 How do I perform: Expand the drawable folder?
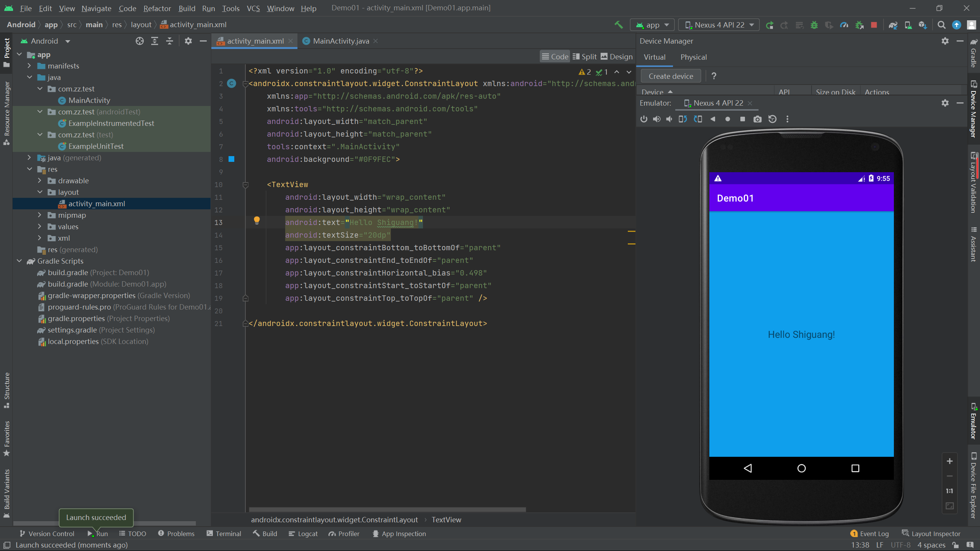40,180
